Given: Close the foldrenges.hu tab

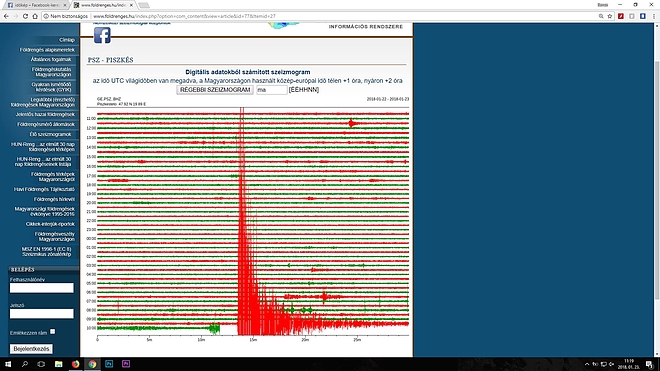Looking at the screenshot, I should pos(131,5).
